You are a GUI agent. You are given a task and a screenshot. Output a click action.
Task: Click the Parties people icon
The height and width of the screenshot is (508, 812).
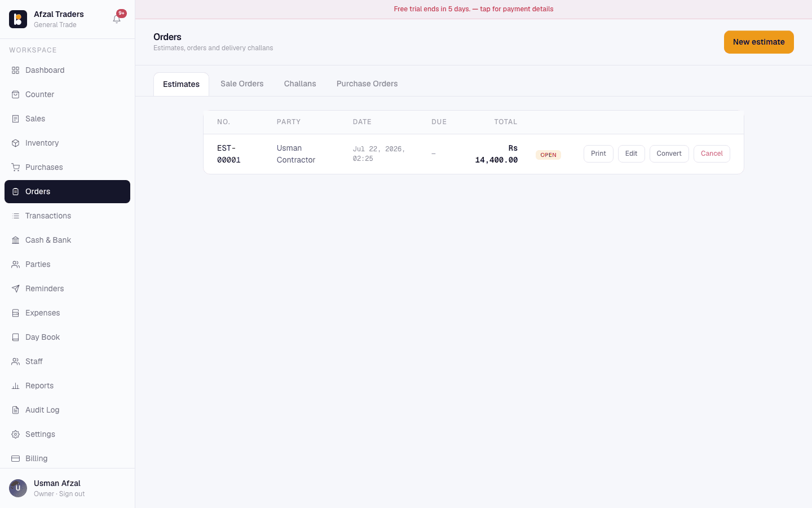tap(16, 265)
